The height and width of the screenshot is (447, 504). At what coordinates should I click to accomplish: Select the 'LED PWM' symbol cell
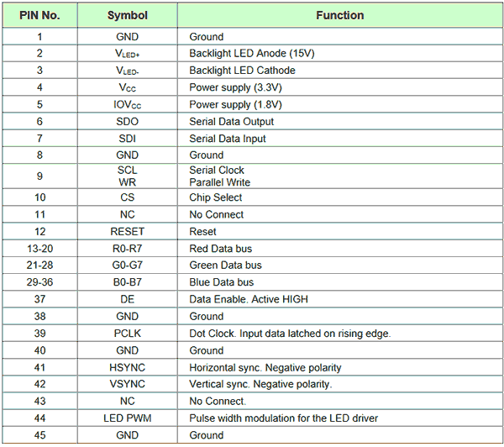coord(128,418)
